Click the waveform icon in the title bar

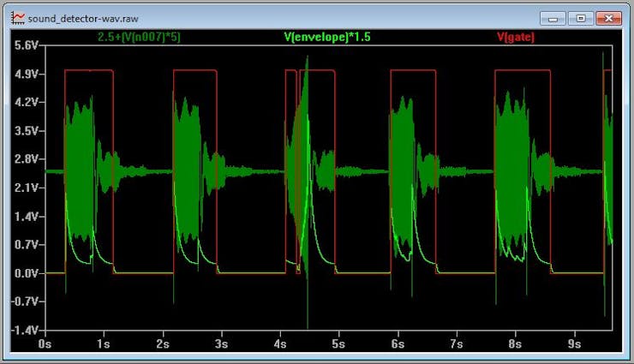(x=18, y=18)
